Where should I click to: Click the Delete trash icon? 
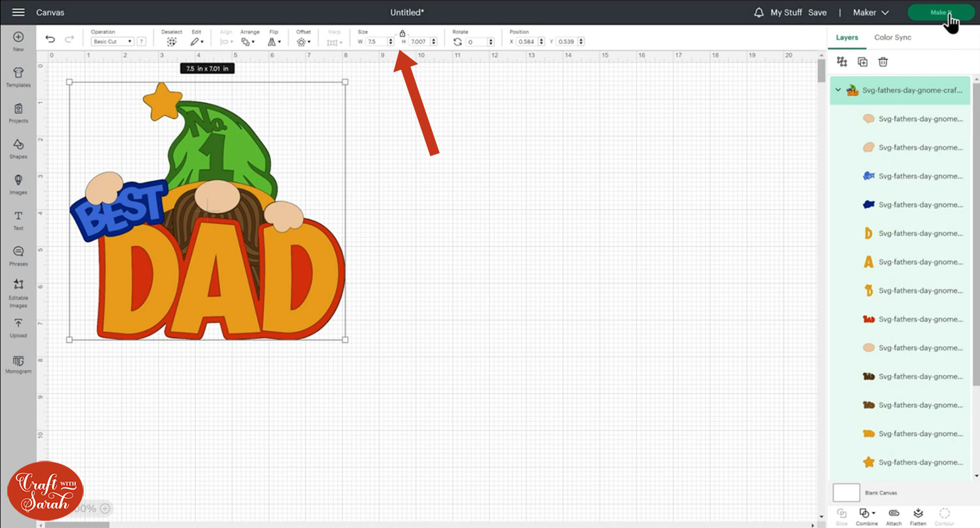click(883, 61)
